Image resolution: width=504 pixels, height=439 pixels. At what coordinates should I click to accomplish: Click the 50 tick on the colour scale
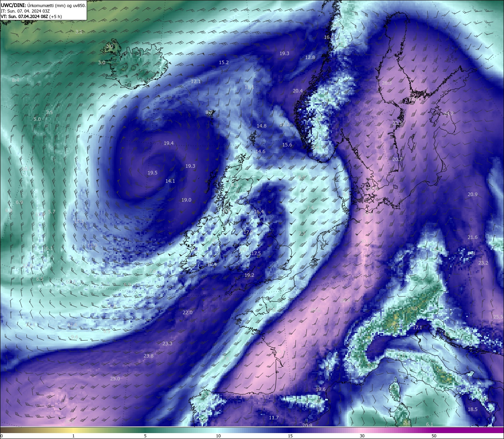point(434,436)
